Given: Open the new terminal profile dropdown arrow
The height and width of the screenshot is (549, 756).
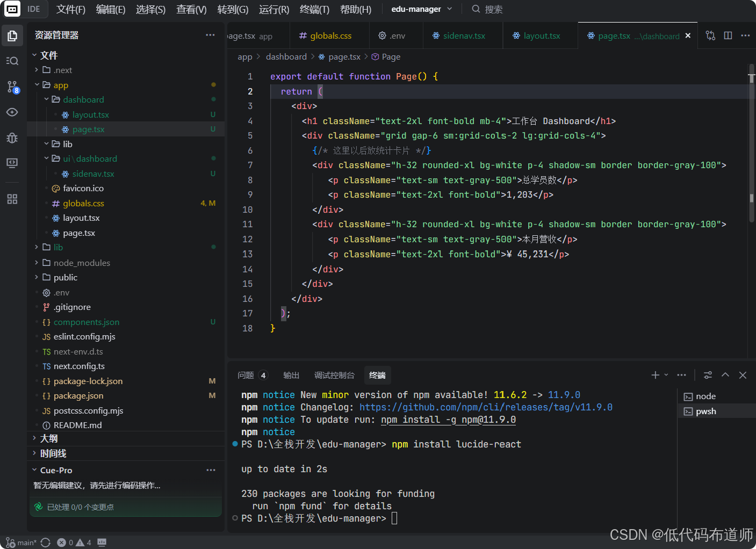Looking at the screenshot, I should click(x=666, y=375).
